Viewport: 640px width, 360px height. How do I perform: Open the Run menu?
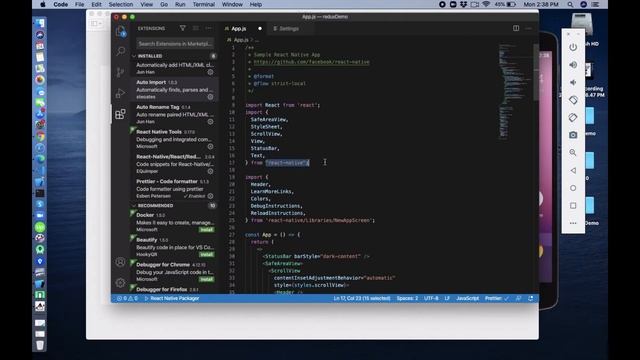[x=180, y=4]
